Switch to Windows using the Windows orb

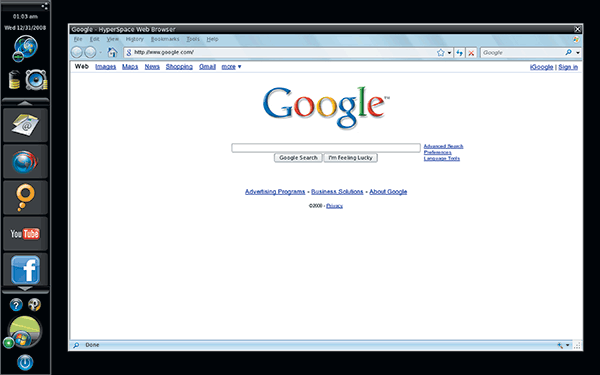point(21,339)
